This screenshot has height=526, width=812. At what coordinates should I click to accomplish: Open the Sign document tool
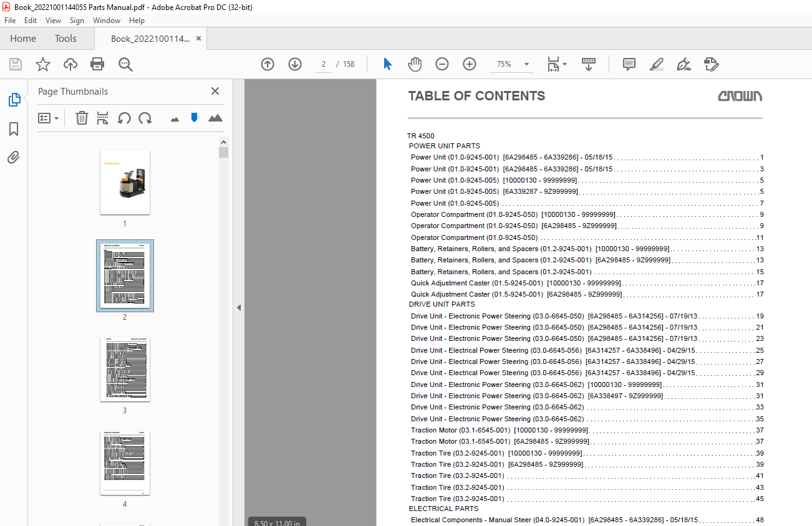(x=684, y=64)
